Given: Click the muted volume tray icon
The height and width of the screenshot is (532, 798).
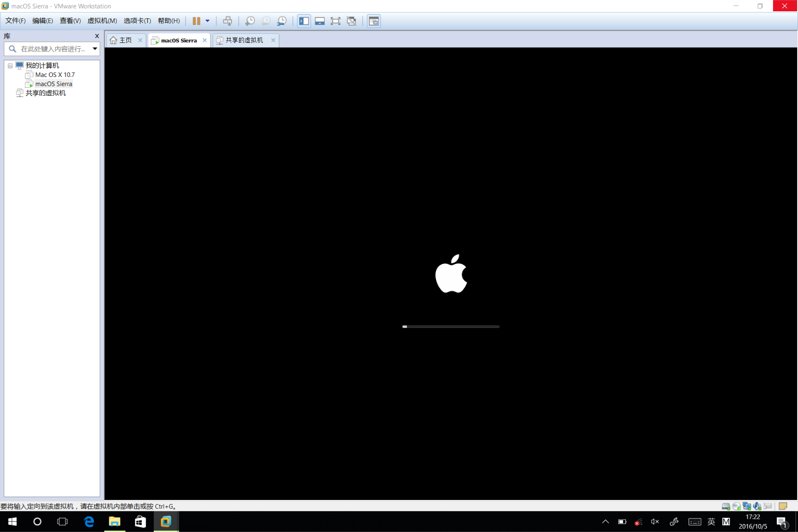Looking at the screenshot, I should 655,522.
